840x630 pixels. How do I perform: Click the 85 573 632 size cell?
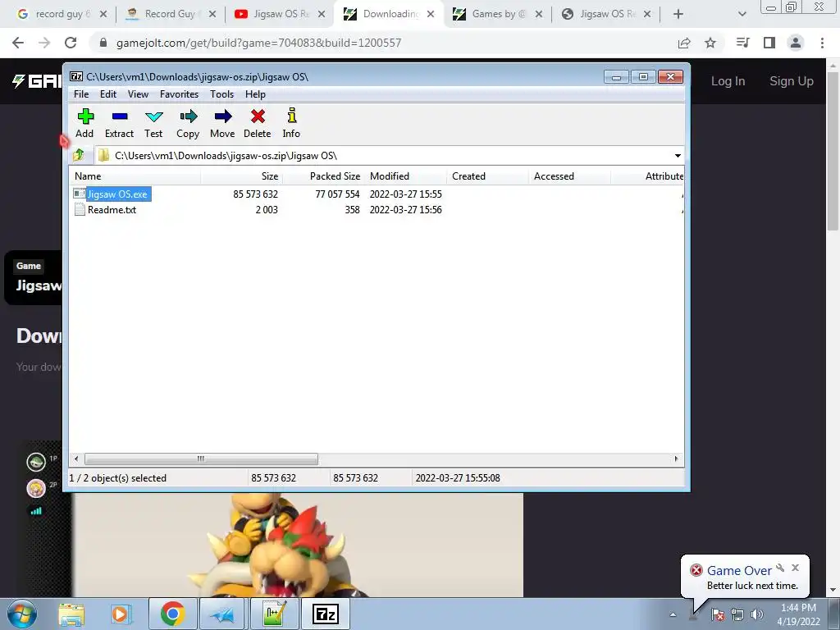[x=256, y=194]
